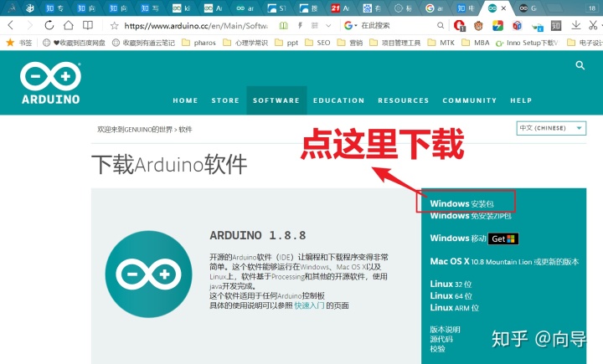The width and height of the screenshot is (603, 364).
Task: Download the Windows 免安装ZIP包
Action: 471,216
